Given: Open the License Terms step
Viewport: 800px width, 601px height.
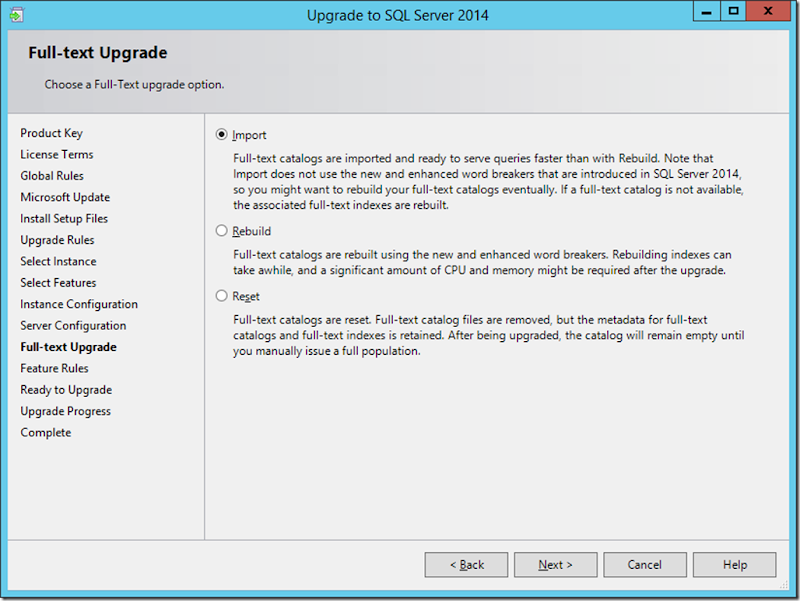Looking at the screenshot, I should (x=57, y=155).
